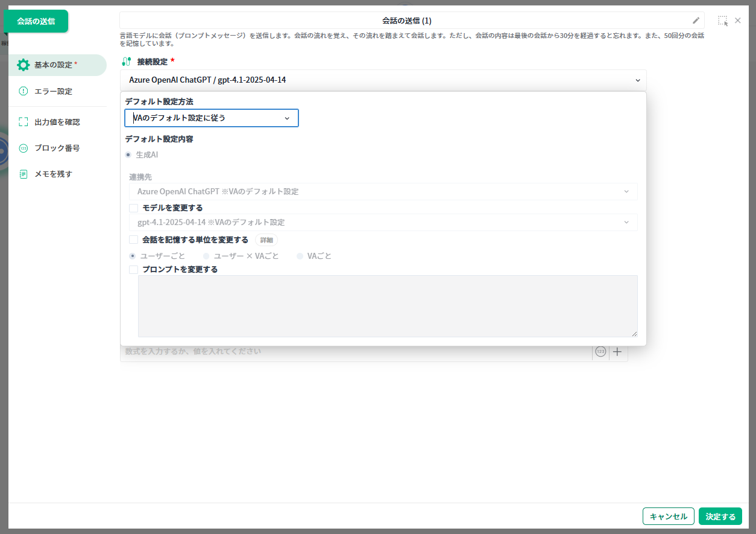This screenshot has height=534, width=756.
Task: Click the キャンセル button
Action: point(668,517)
